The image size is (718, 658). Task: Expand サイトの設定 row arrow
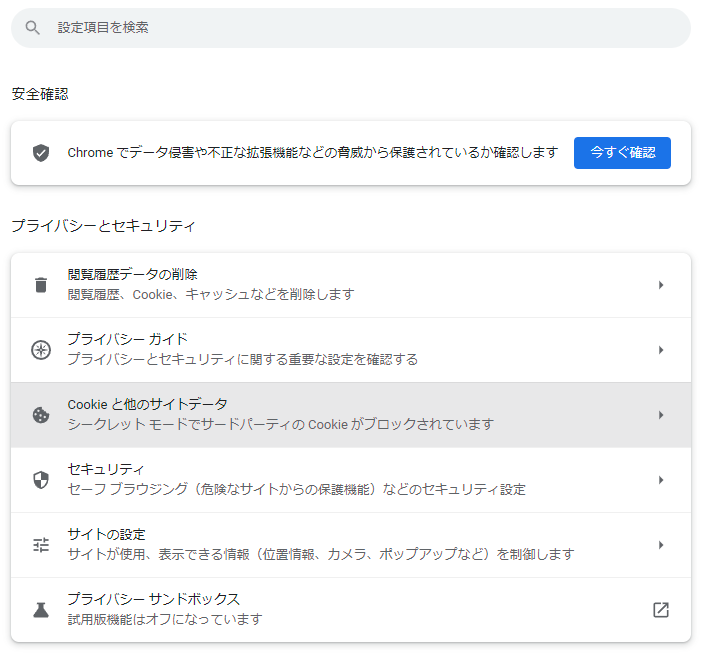pyautogui.click(x=661, y=545)
